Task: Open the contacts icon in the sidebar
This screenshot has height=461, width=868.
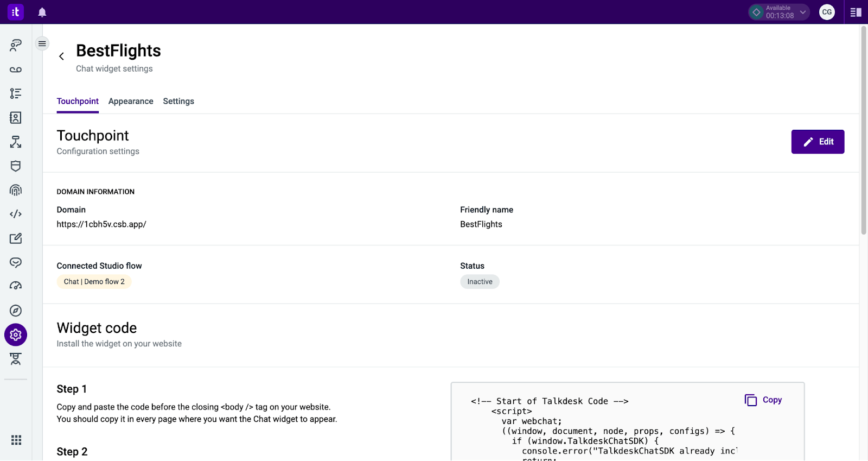Action: coord(16,117)
